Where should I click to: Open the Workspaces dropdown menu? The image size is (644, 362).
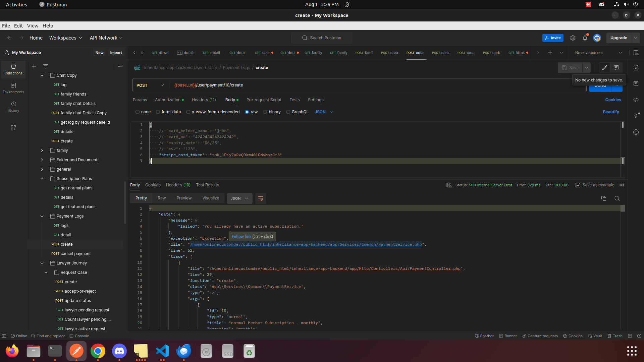pyautogui.click(x=66, y=38)
